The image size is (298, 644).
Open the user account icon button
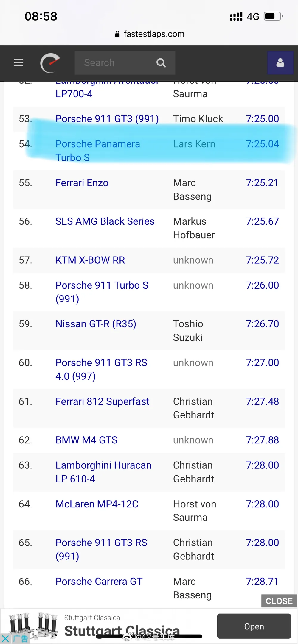pos(280,63)
